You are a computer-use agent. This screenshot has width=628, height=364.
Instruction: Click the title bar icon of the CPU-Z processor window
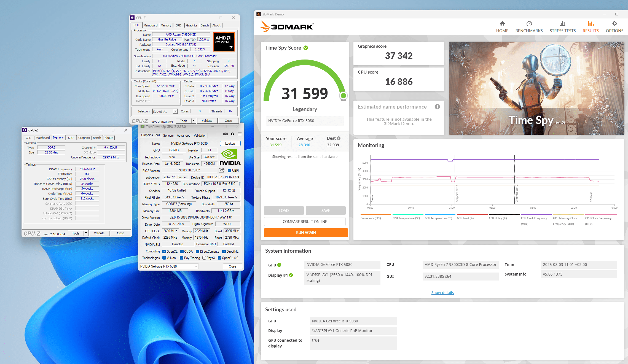pos(132,18)
